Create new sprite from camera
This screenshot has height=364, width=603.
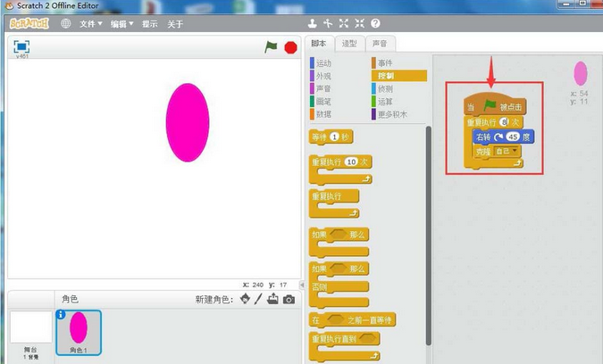coord(289,299)
